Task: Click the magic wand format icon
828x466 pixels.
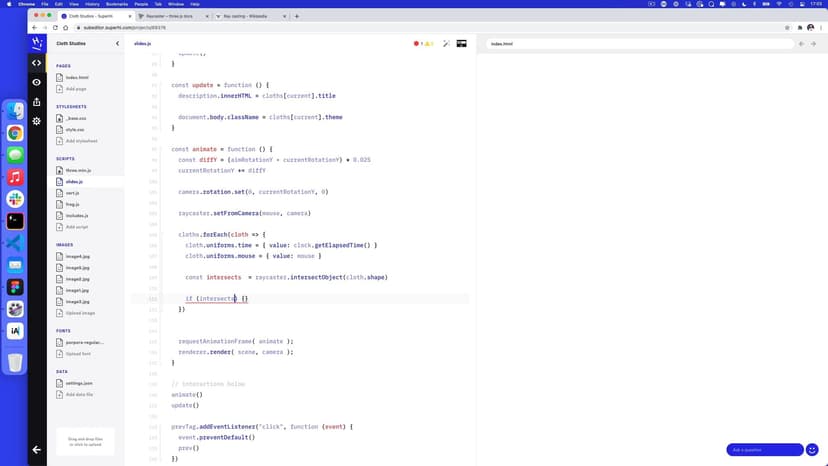Action: 446,44
